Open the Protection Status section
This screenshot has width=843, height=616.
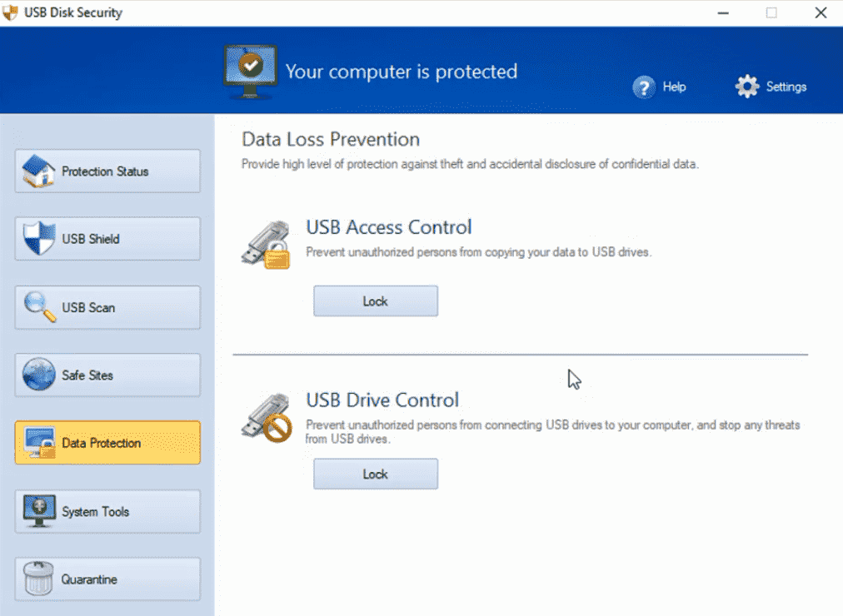click(107, 171)
